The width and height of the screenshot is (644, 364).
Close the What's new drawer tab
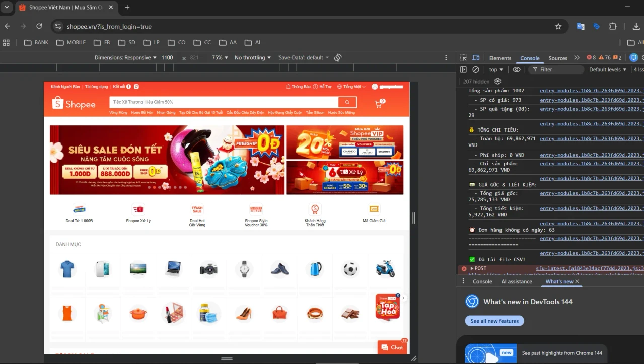coord(577,281)
